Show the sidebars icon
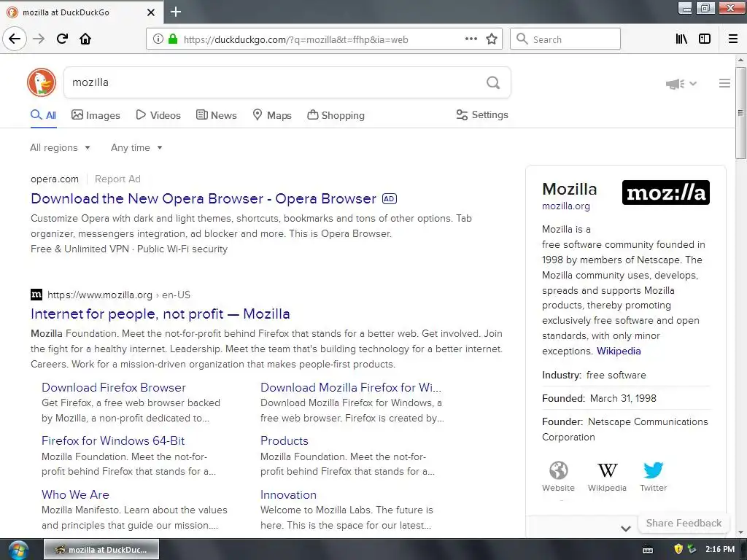 tap(705, 39)
